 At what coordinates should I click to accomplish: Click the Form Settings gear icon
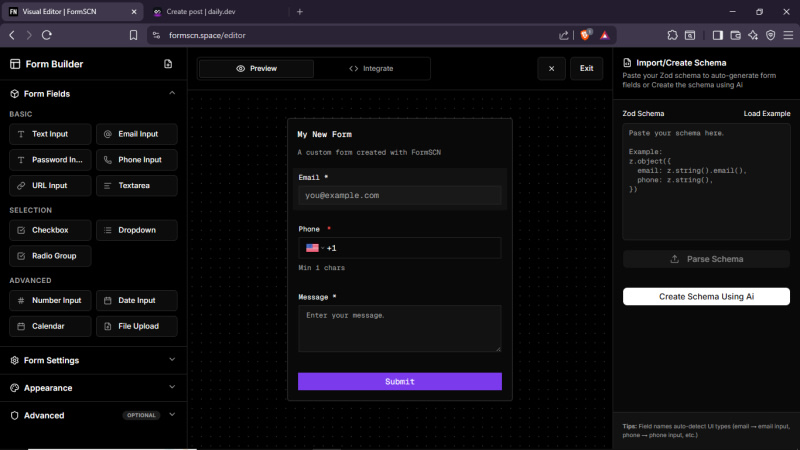click(x=14, y=360)
